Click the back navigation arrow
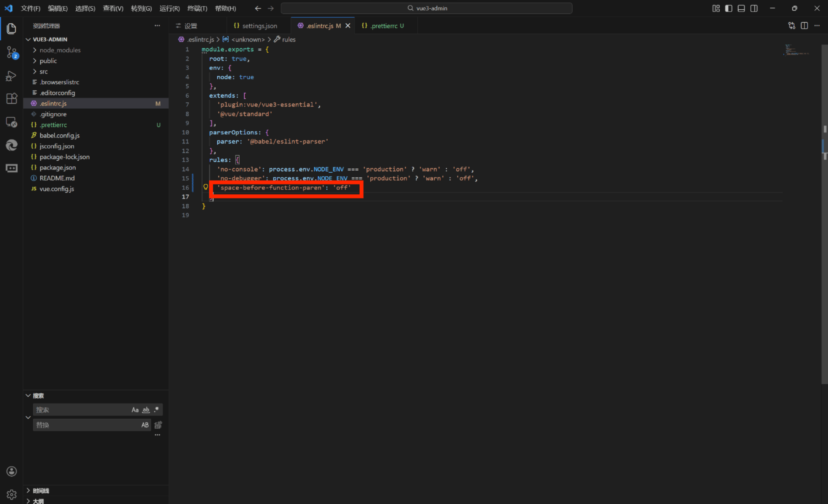 coord(258,8)
